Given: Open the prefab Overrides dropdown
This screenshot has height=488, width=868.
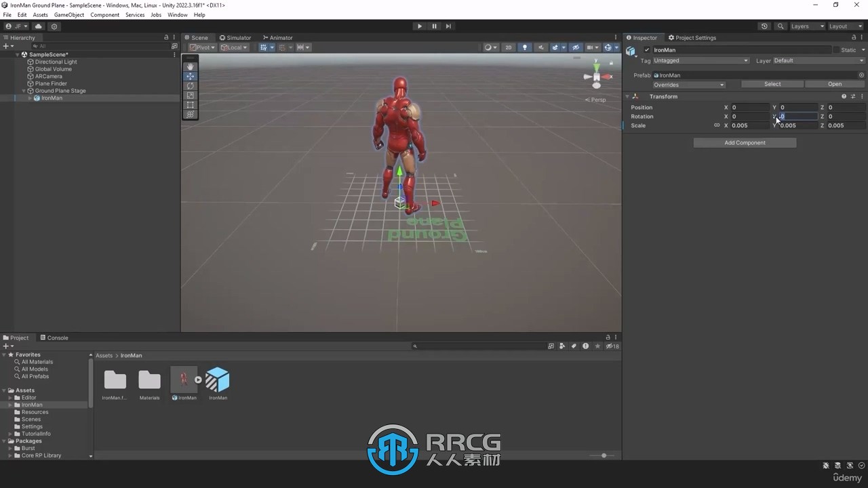Looking at the screenshot, I should point(689,85).
